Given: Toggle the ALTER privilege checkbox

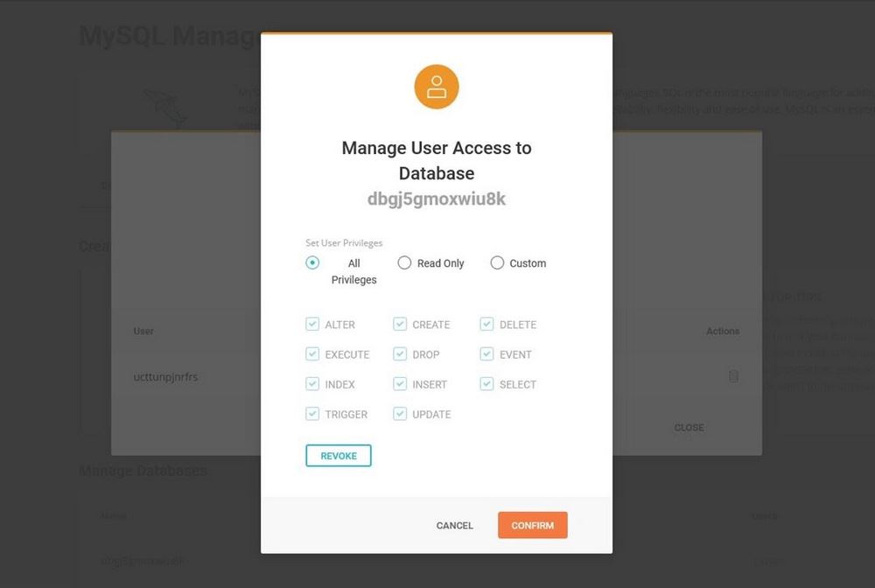Looking at the screenshot, I should pyautogui.click(x=312, y=324).
